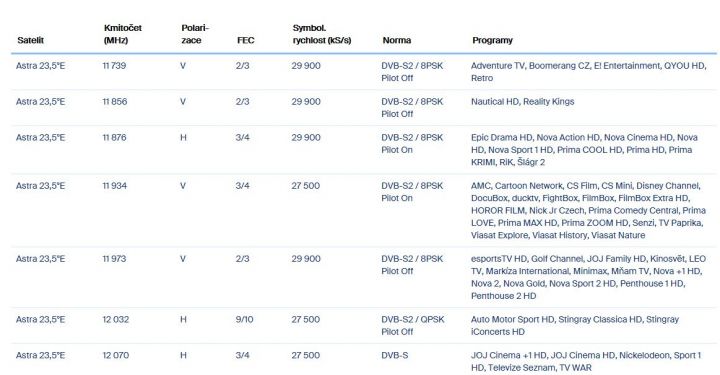Viewport: 720px width, 375px height.
Task: Click the Nautical HD, Reality Kings program list
Action: tap(523, 101)
